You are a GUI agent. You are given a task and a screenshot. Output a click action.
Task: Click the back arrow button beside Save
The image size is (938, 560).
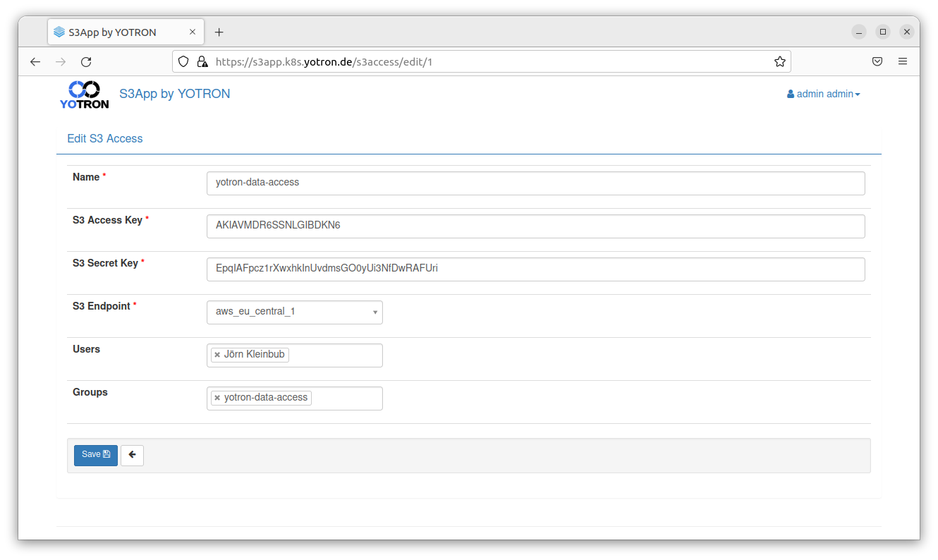click(132, 455)
